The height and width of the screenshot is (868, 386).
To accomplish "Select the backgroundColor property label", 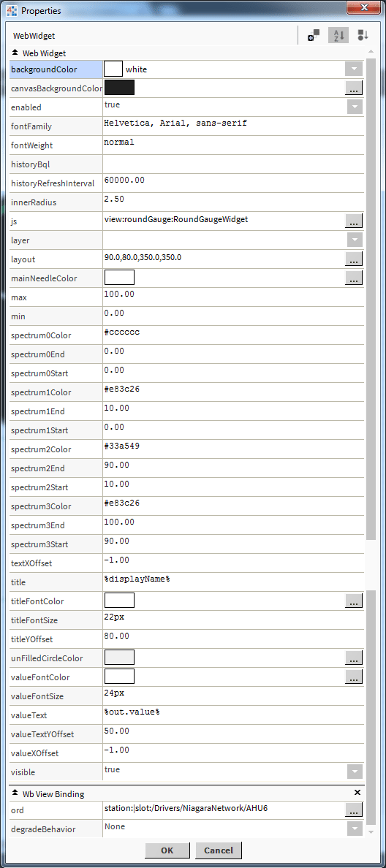I will tap(45, 69).
